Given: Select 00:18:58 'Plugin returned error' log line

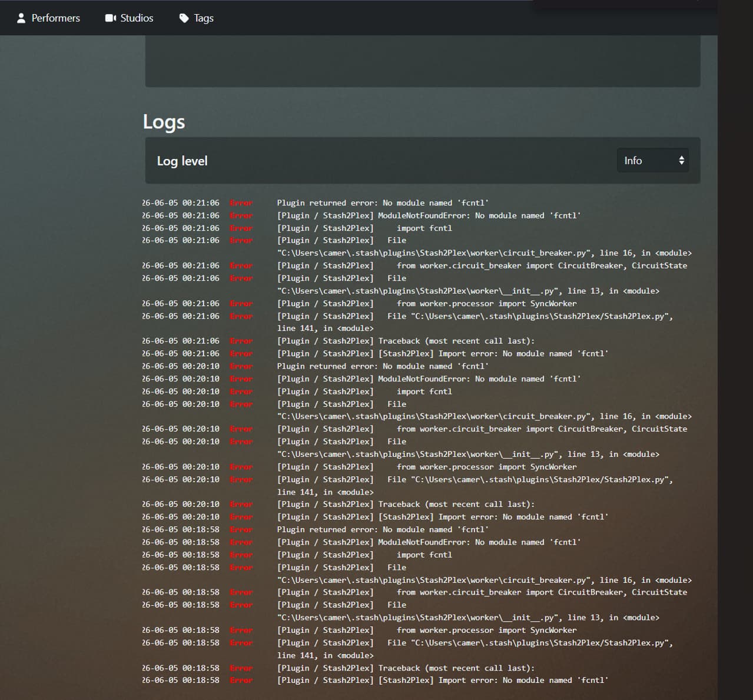Looking at the screenshot, I should coord(383,530).
